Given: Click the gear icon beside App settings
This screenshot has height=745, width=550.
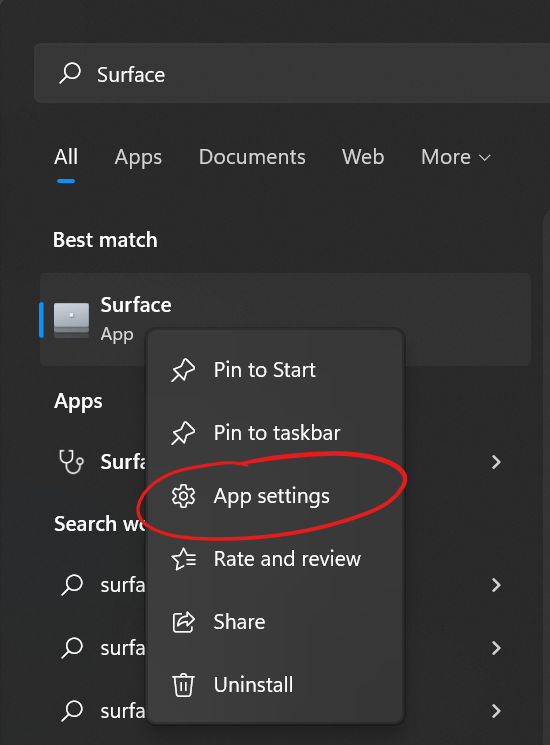Looking at the screenshot, I should 183,496.
